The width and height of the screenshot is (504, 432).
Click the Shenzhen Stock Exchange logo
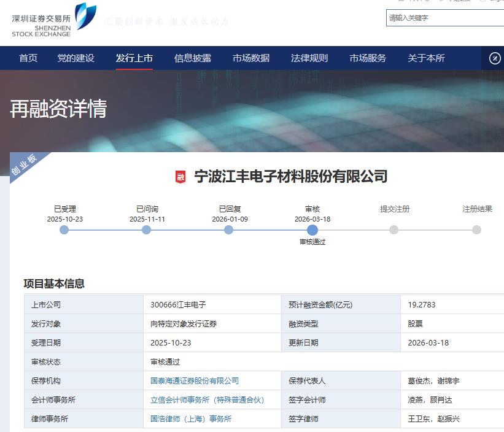point(54,20)
